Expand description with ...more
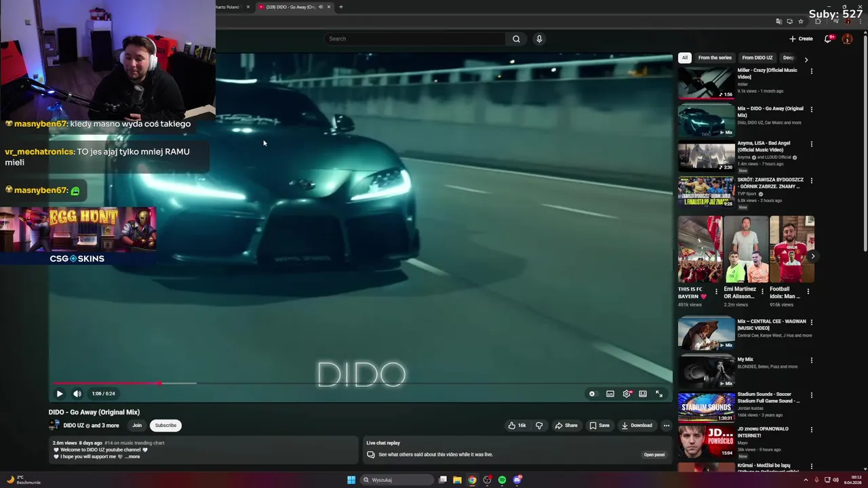 tap(132, 457)
